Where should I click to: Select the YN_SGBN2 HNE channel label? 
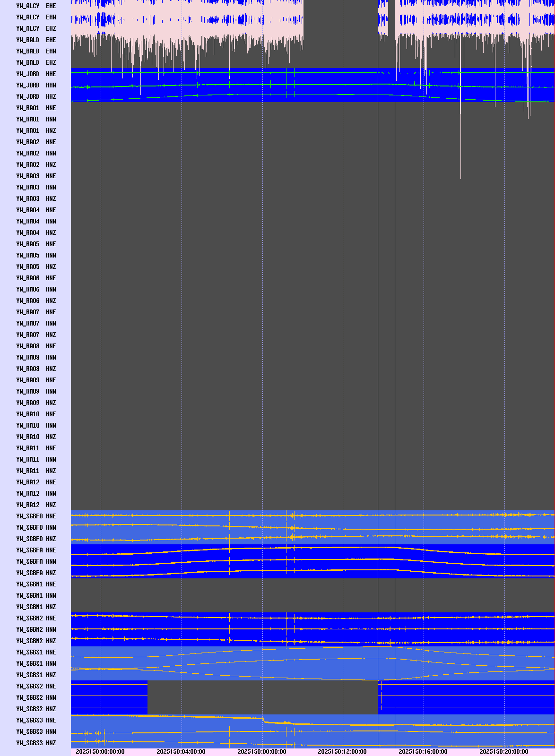click(x=36, y=618)
